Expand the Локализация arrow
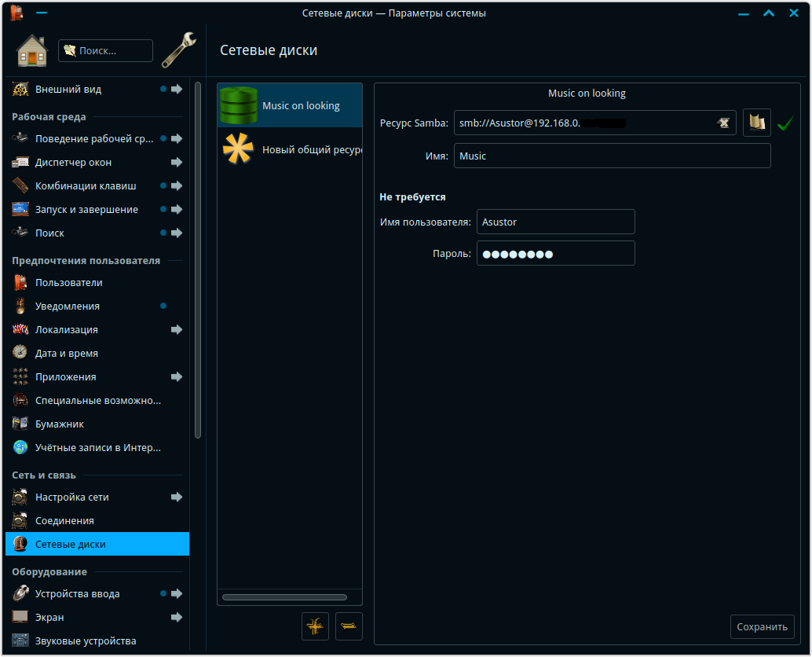 pos(177,330)
